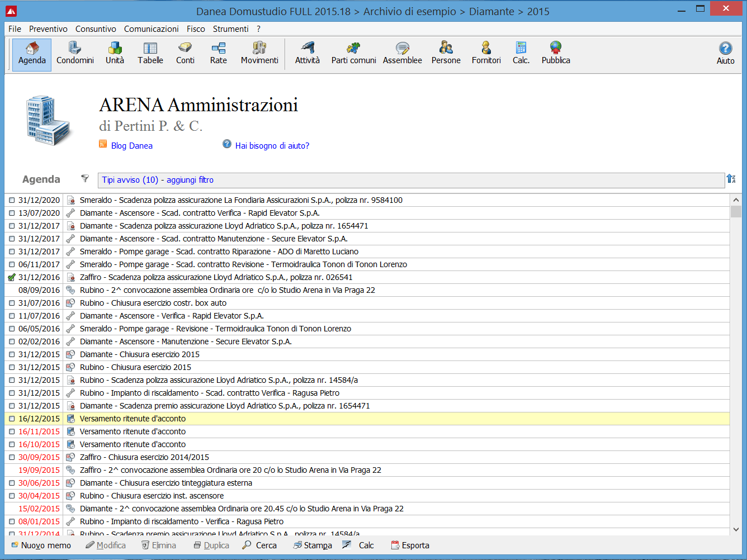This screenshot has height=560, width=747.
Task: Click Nuovo memo in bottom bar
Action: pyautogui.click(x=41, y=545)
